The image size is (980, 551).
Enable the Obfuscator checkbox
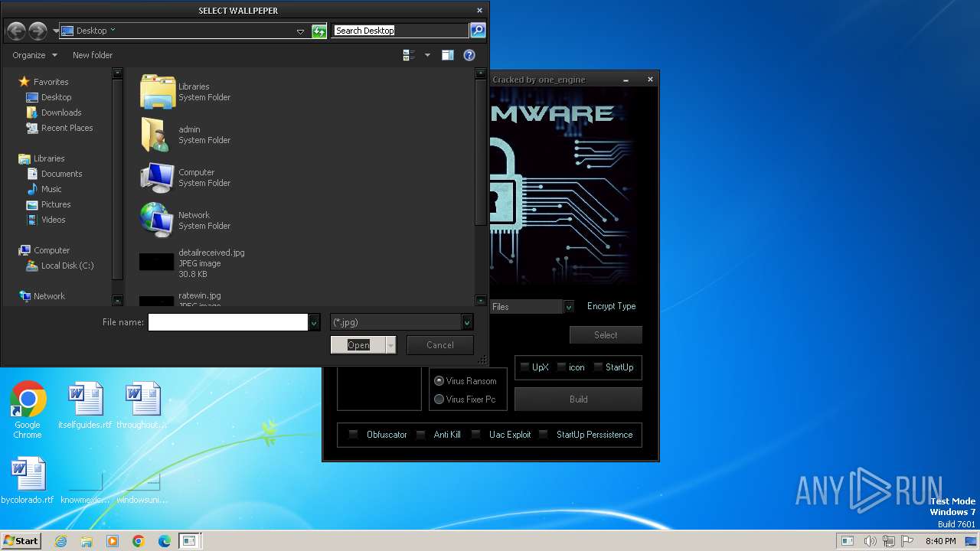coord(353,435)
